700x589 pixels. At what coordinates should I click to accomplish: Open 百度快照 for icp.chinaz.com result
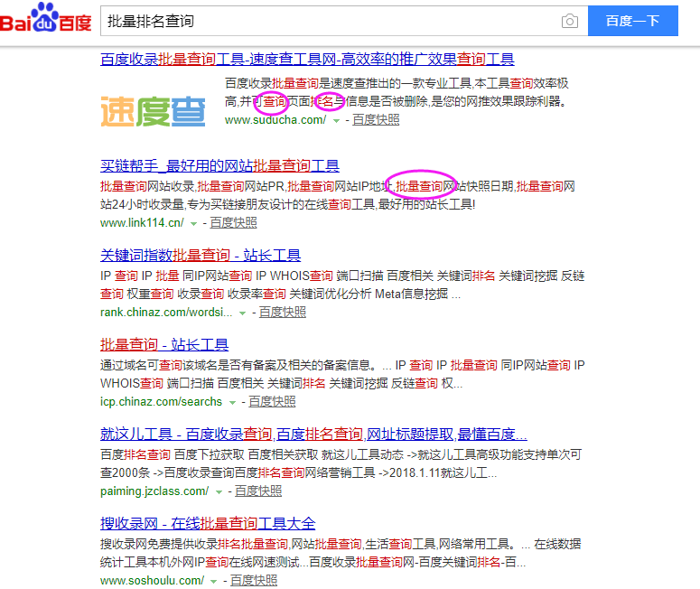pos(272,401)
